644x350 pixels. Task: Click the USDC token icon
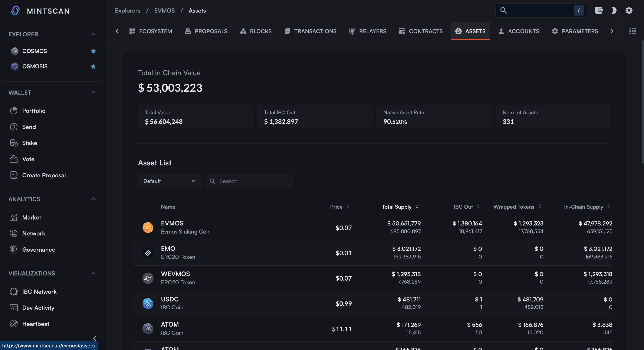148,304
